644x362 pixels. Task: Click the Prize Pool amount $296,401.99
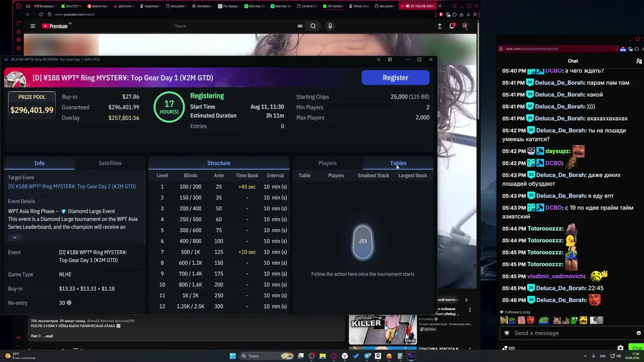pos(32,110)
